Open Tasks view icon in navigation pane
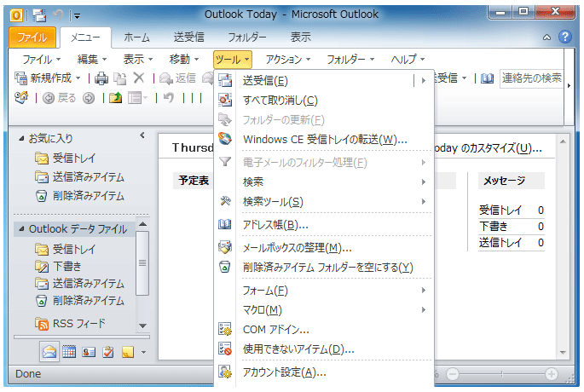The image size is (584, 392). click(108, 351)
